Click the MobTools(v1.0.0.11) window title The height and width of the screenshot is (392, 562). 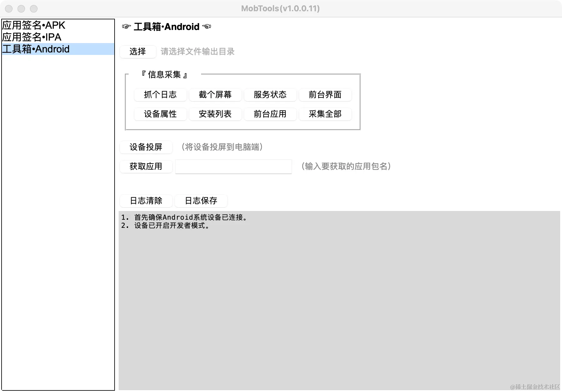(280, 8)
